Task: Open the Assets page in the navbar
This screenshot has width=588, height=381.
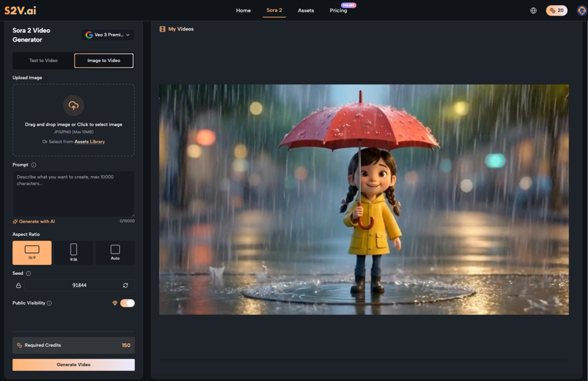Action: coord(305,10)
